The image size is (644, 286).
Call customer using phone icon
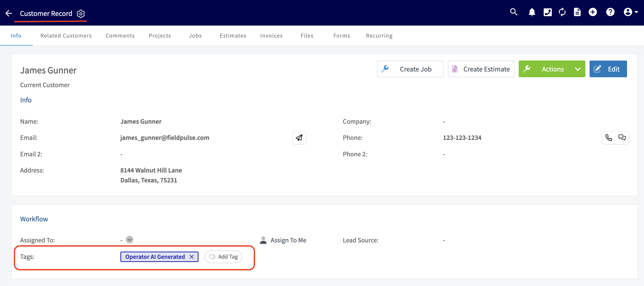coord(609,138)
